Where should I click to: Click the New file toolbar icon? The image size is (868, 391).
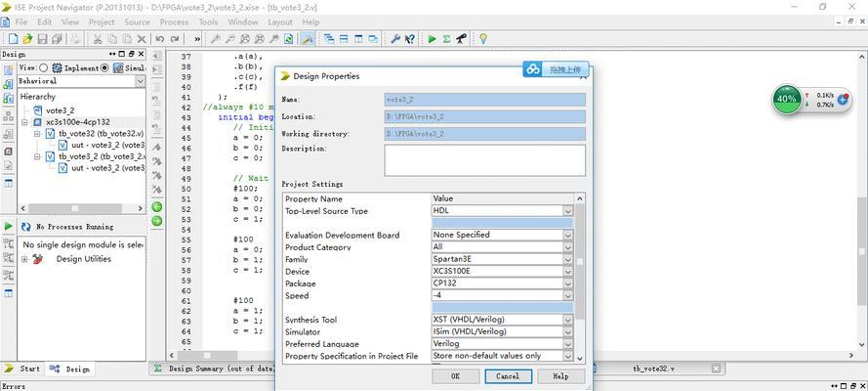[12, 39]
